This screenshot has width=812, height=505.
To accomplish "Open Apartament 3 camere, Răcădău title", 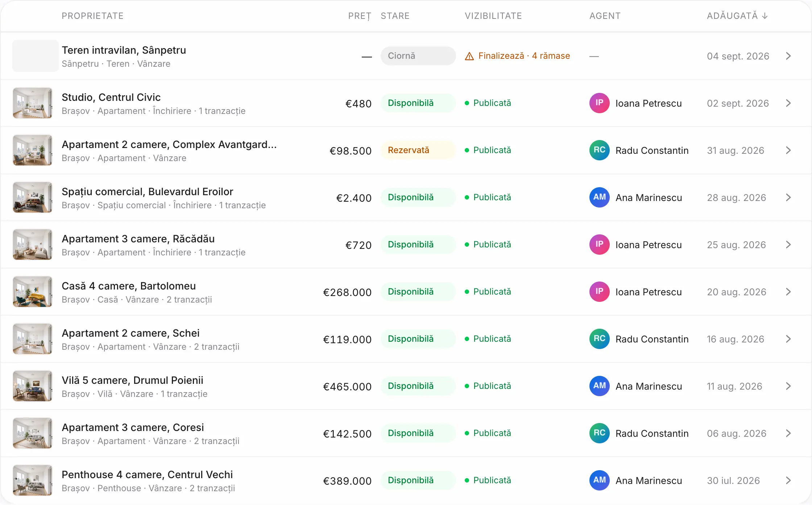I will 138,239.
